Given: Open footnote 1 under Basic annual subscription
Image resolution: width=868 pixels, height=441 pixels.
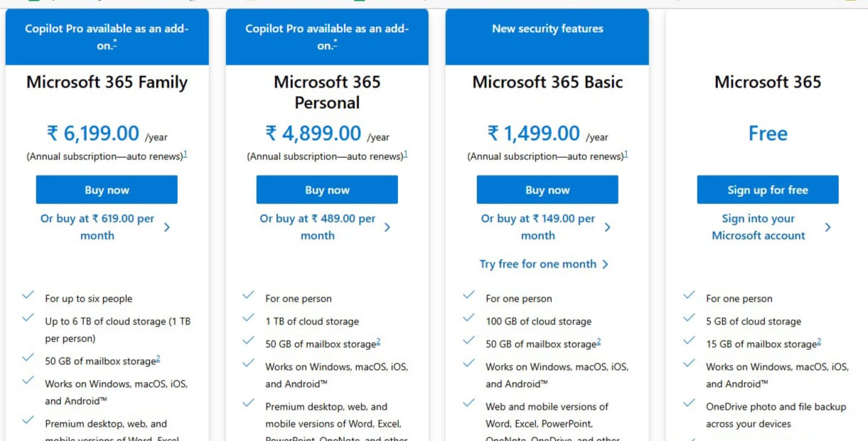Looking at the screenshot, I should point(626,154).
